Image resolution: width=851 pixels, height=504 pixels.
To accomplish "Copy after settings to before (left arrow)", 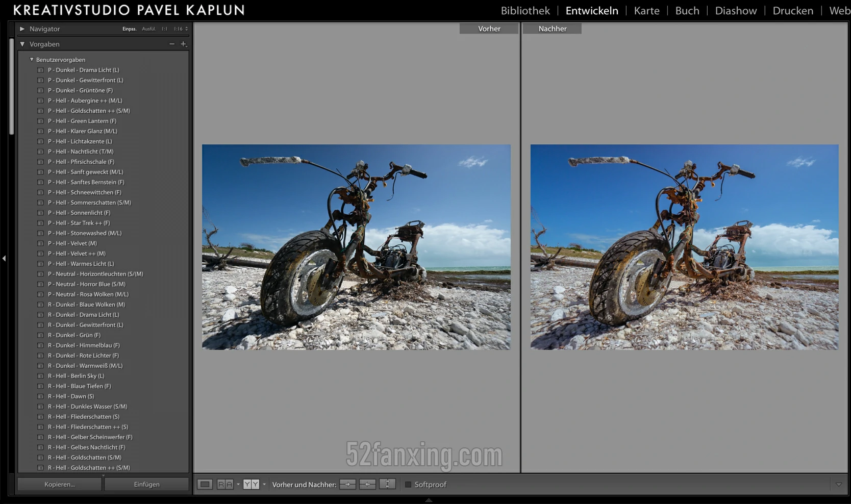I will pyautogui.click(x=367, y=484).
